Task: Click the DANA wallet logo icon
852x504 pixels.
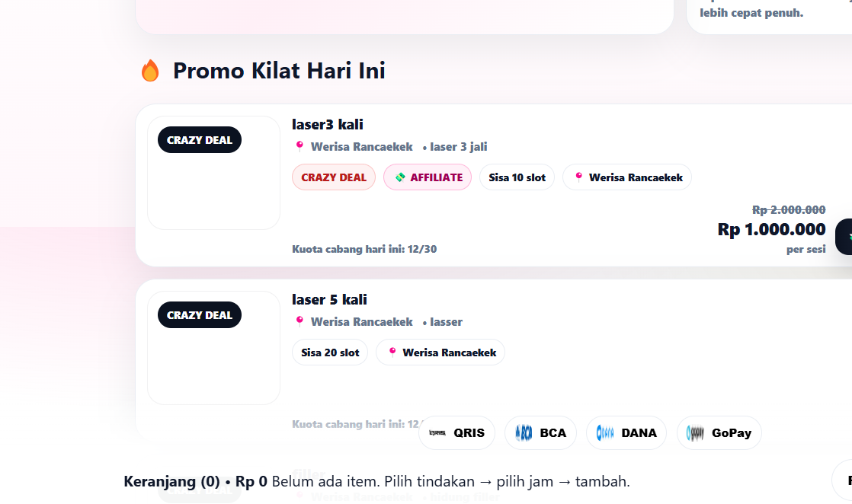Action: tap(605, 433)
